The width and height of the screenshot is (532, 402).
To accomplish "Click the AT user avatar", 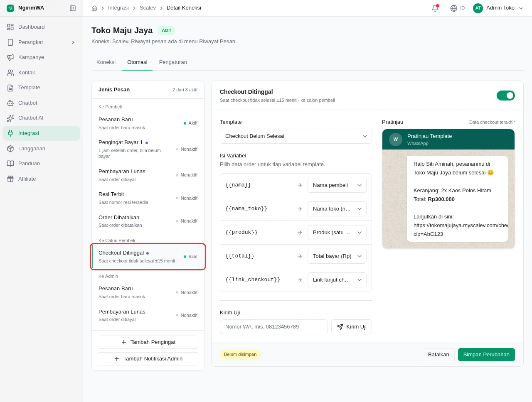I will (478, 8).
